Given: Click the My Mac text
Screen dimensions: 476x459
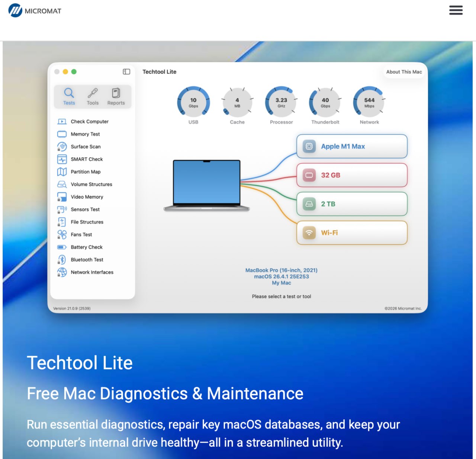Looking at the screenshot, I should click(281, 283).
